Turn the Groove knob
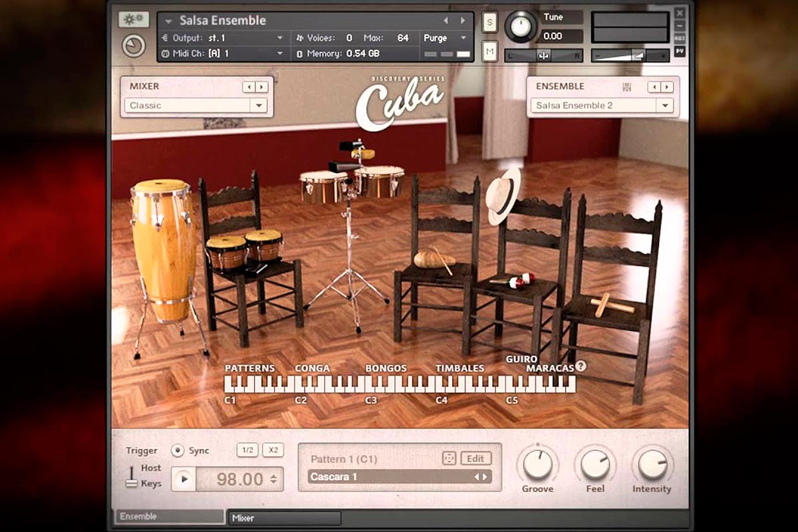798x532 pixels. click(x=537, y=464)
